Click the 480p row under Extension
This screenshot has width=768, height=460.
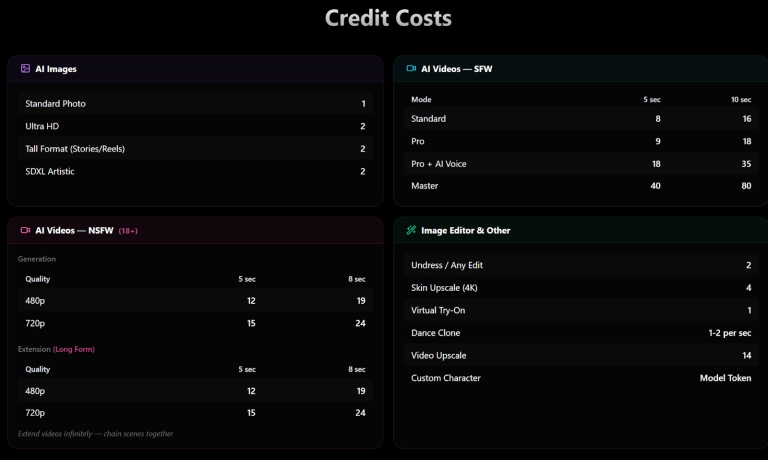tap(195, 391)
